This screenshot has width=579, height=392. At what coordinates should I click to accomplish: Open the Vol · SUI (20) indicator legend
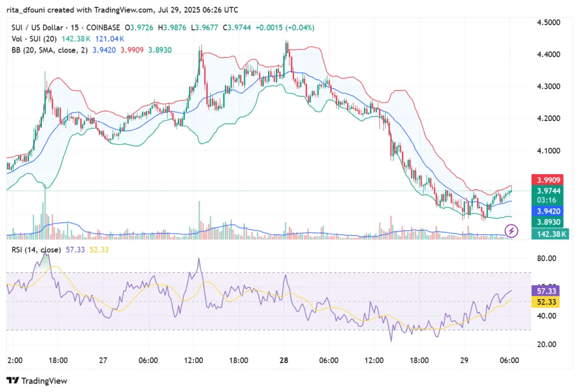(x=33, y=38)
